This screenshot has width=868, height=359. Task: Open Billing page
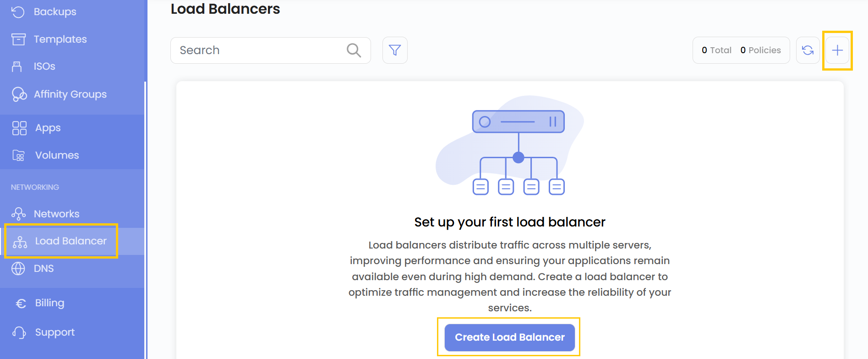(49, 303)
